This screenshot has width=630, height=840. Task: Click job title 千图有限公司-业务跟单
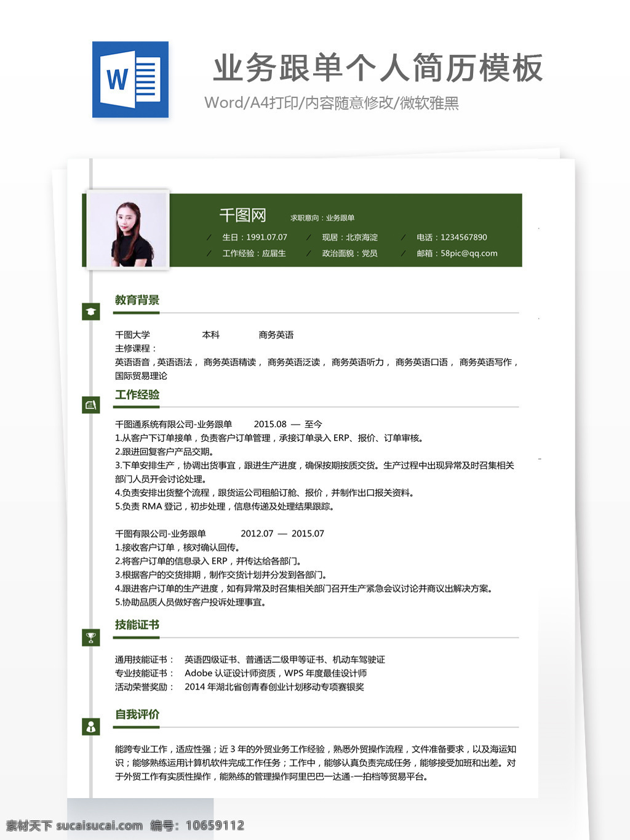(x=161, y=534)
